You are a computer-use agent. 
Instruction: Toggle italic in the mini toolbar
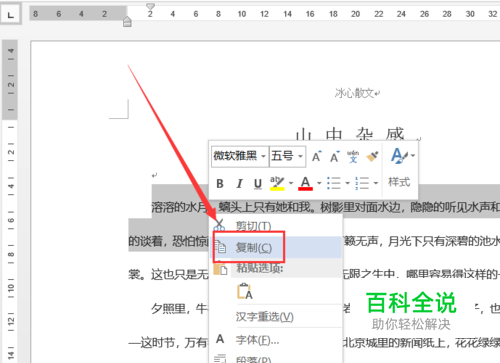click(x=239, y=183)
